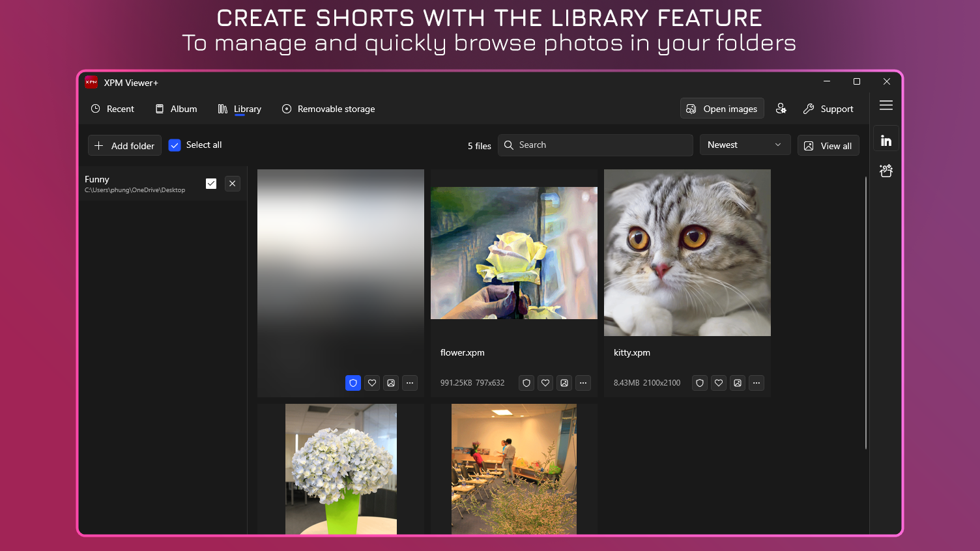Open more options for flower.xpm
The image size is (980, 551).
click(583, 383)
